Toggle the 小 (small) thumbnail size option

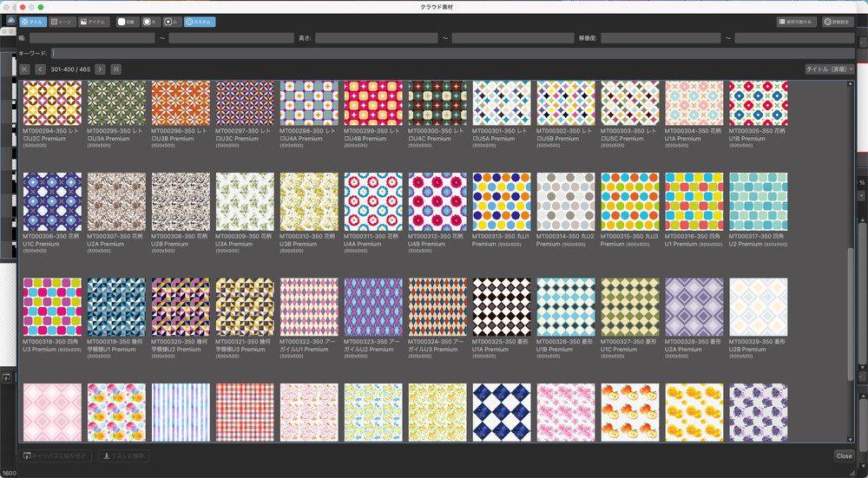[172, 22]
